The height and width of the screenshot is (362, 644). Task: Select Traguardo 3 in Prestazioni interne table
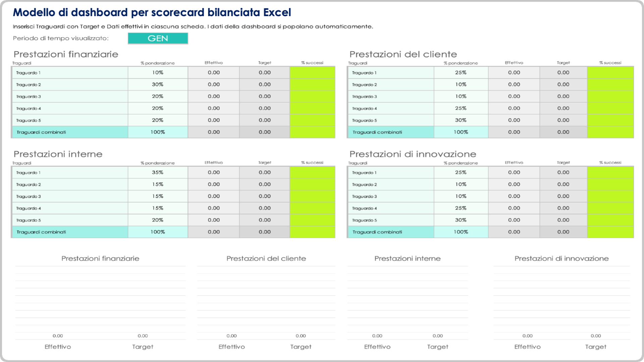point(70,196)
